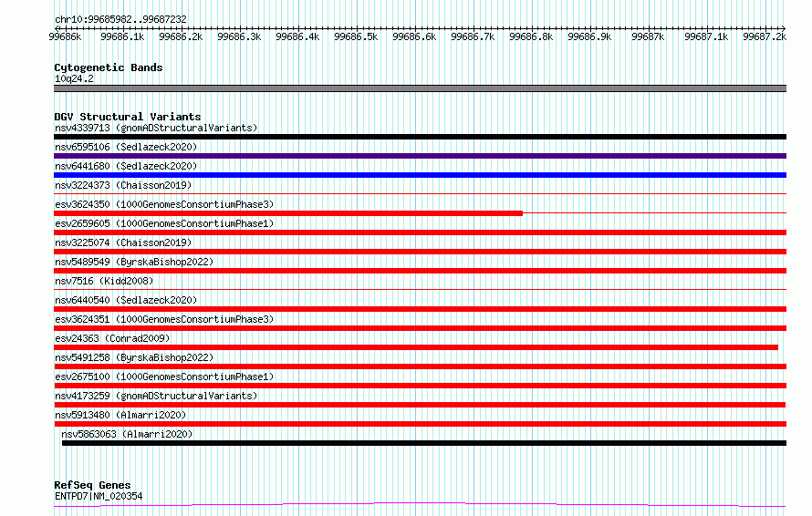This screenshot has width=812, height=516.
Task: Click esv2675100 (1000GenomesConsortiumPhase1) label
Action: click(164, 377)
